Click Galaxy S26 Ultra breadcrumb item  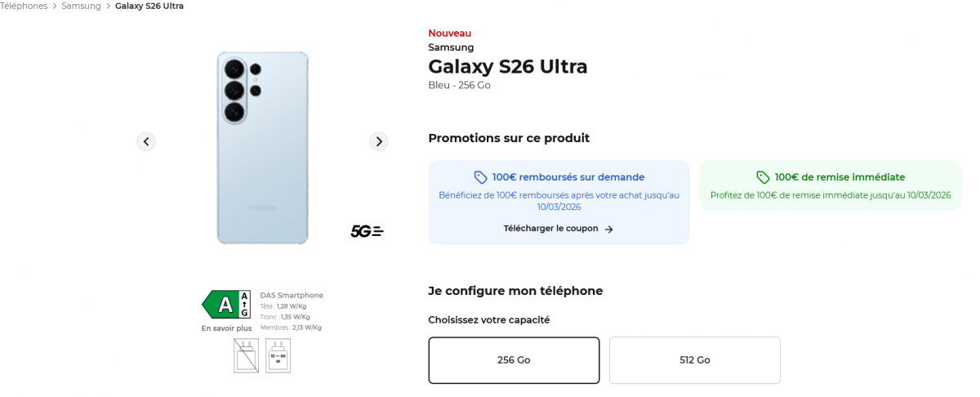click(x=149, y=6)
